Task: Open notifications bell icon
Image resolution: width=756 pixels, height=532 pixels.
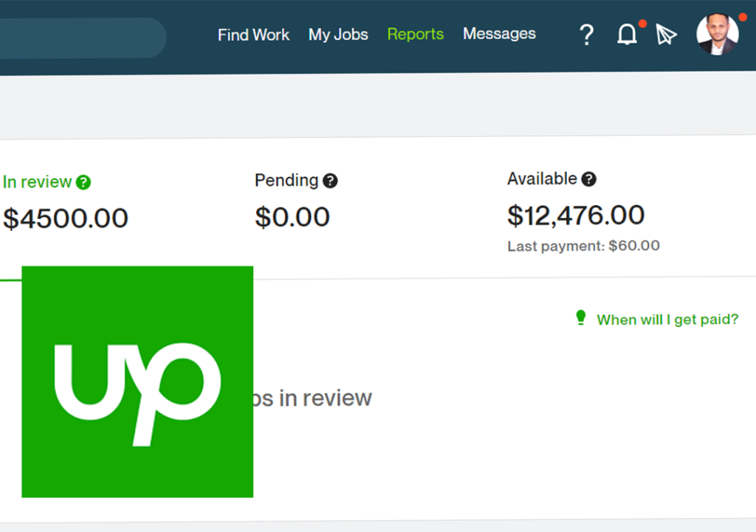Action: click(x=628, y=35)
